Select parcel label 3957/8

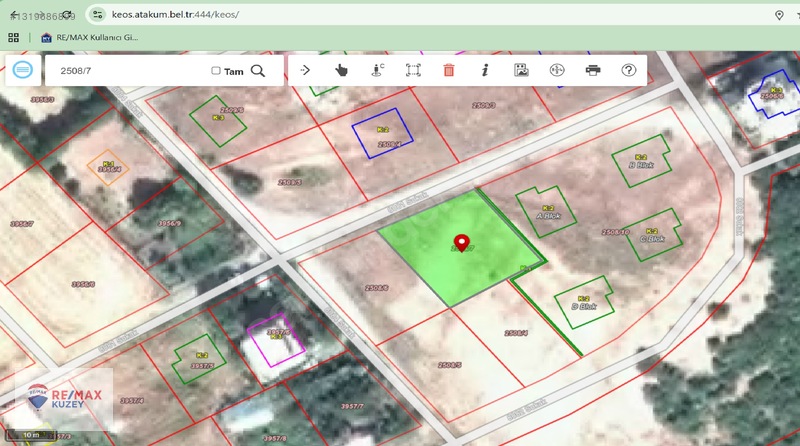[x=275, y=438]
